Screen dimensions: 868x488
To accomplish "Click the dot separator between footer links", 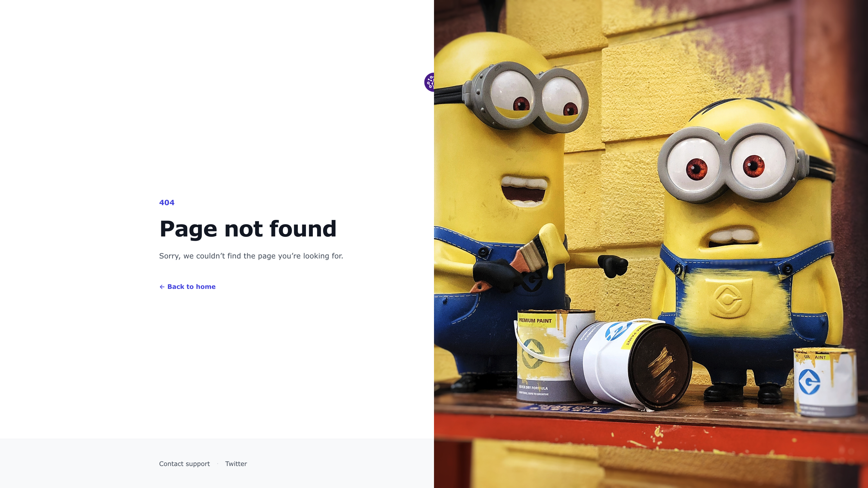I will 218,464.
